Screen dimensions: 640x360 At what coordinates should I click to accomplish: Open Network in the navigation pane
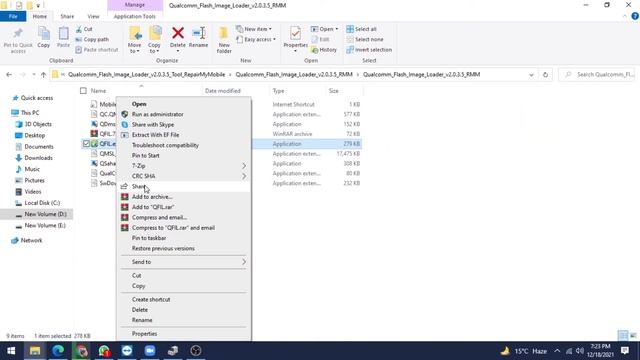pos(31,240)
